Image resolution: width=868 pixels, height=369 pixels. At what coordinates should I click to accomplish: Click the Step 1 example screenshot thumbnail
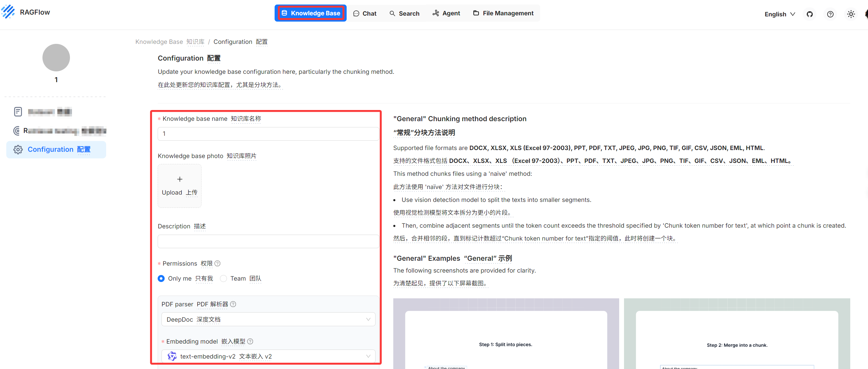[506, 333]
